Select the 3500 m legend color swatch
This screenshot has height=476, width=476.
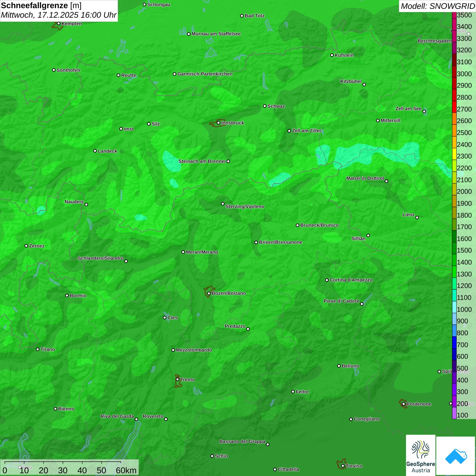(454, 15)
